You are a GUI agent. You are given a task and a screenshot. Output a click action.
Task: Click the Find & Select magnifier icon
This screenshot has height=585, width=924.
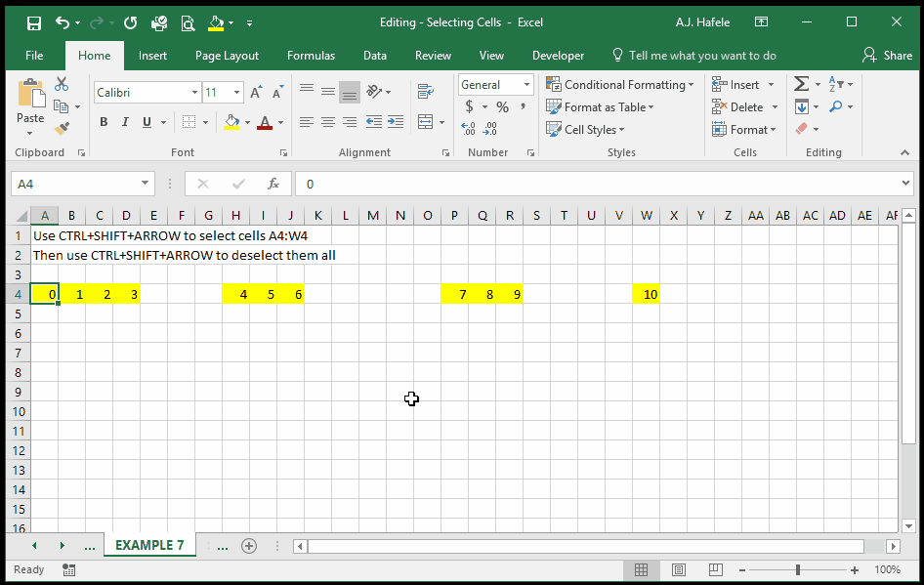(836, 106)
